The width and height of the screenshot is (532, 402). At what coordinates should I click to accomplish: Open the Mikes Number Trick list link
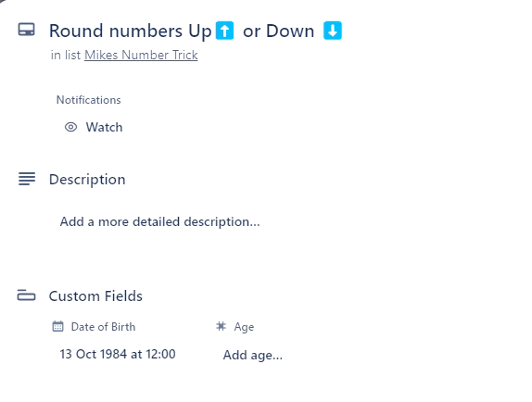click(x=141, y=55)
